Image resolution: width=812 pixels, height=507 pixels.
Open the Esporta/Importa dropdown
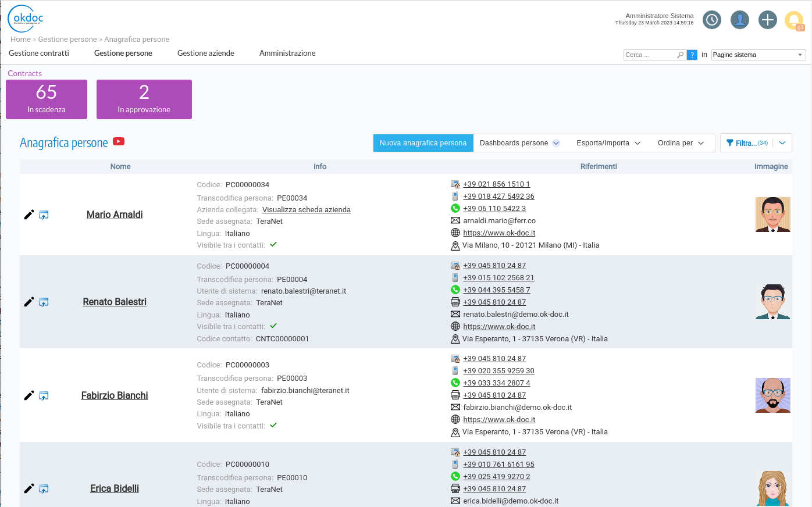pos(608,142)
